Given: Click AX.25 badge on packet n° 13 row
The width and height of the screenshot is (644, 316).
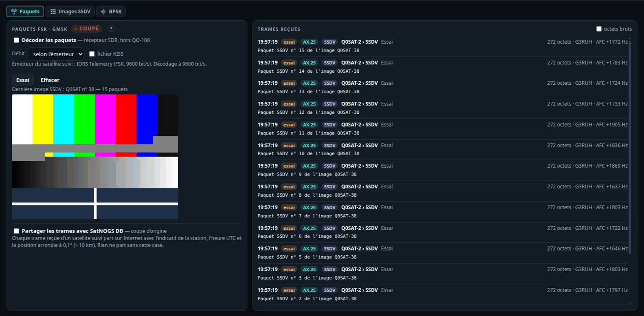Looking at the screenshot, I should pos(309,83).
